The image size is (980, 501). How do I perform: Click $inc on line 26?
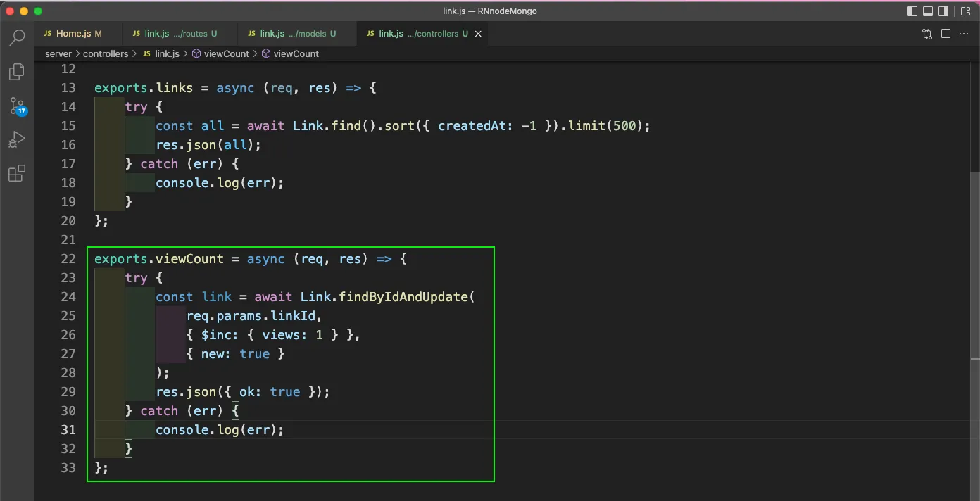216,335
